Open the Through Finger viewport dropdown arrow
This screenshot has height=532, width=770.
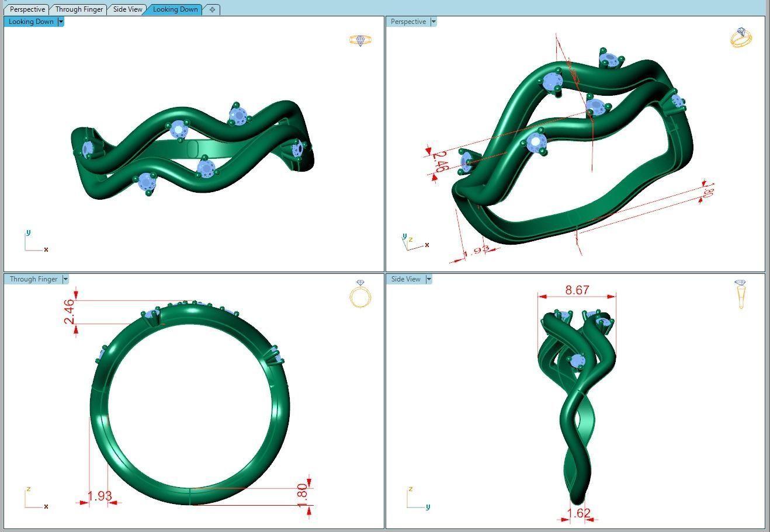[x=65, y=279]
